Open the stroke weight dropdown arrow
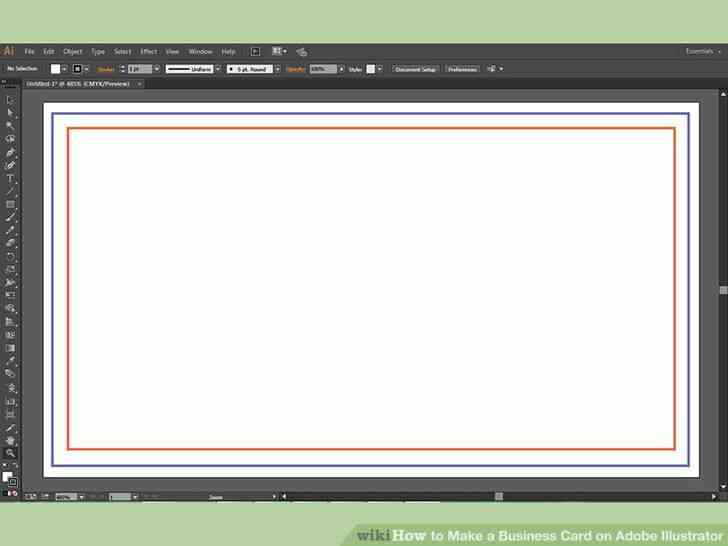The image size is (728, 546). [x=157, y=69]
